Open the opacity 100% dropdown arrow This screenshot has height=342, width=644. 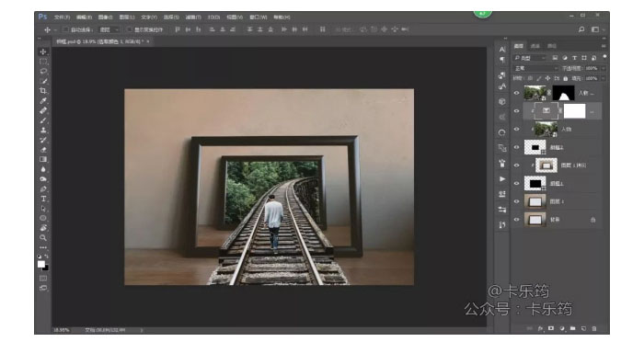pyautogui.click(x=603, y=68)
